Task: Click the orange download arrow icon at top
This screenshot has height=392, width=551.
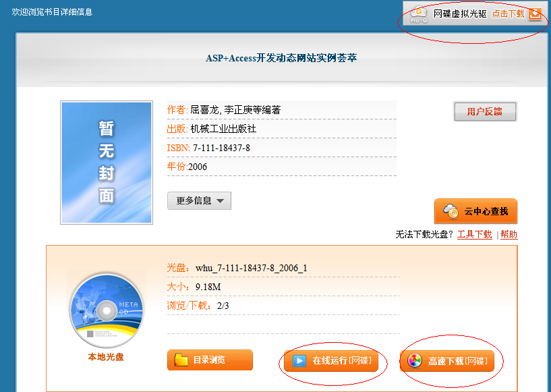Action: (x=535, y=13)
